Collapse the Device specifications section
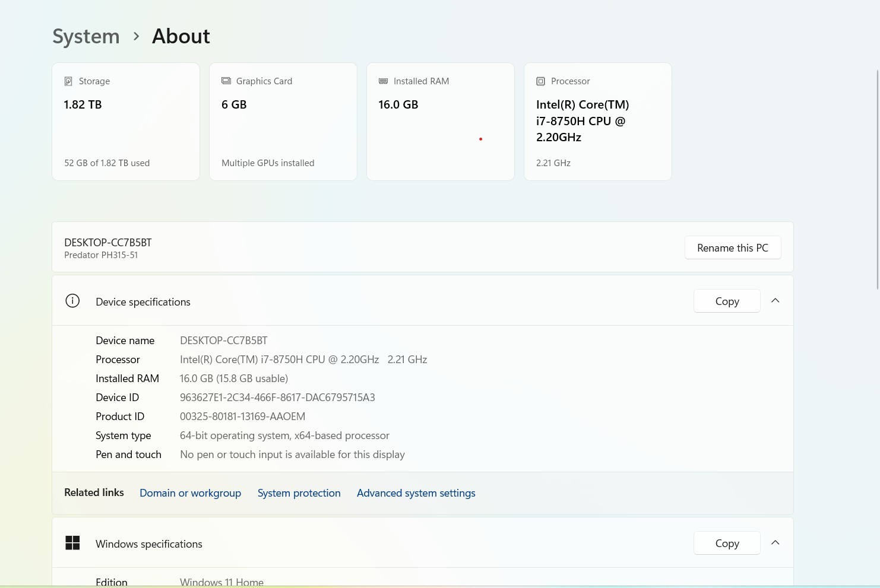The image size is (880, 588). [x=775, y=301]
